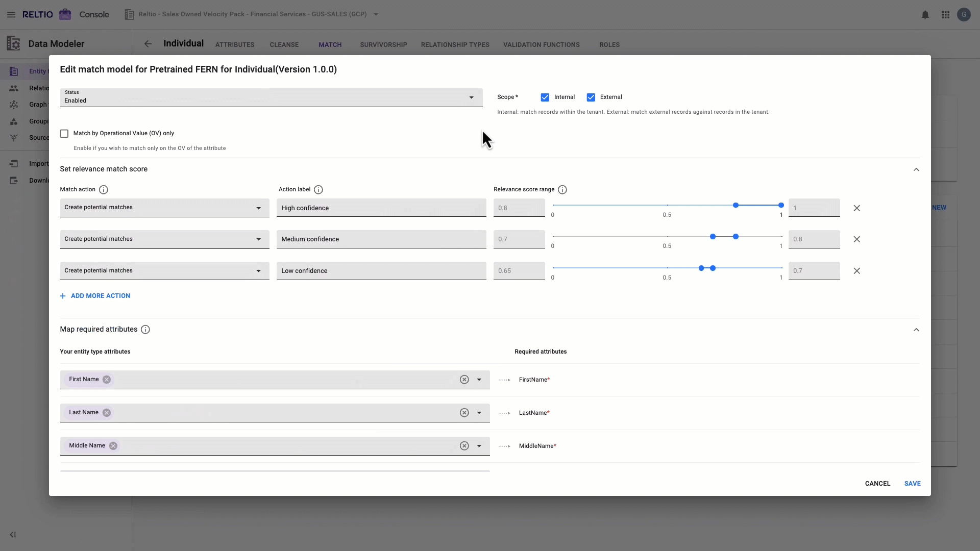This screenshot has width=980, height=551.
Task: Click the Match action info icon
Action: (x=104, y=190)
